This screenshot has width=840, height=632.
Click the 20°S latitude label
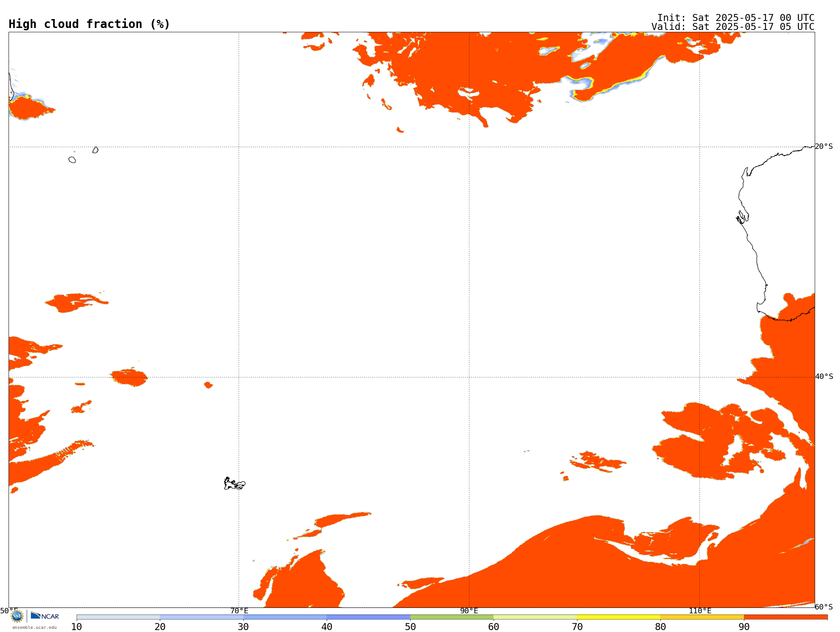(824, 147)
